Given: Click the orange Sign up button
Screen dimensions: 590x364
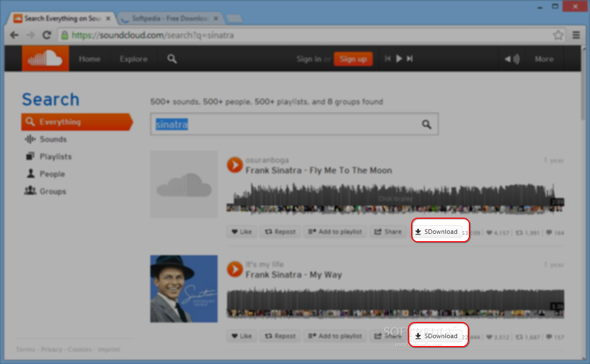Looking at the screenshot, I should (353, 59).
